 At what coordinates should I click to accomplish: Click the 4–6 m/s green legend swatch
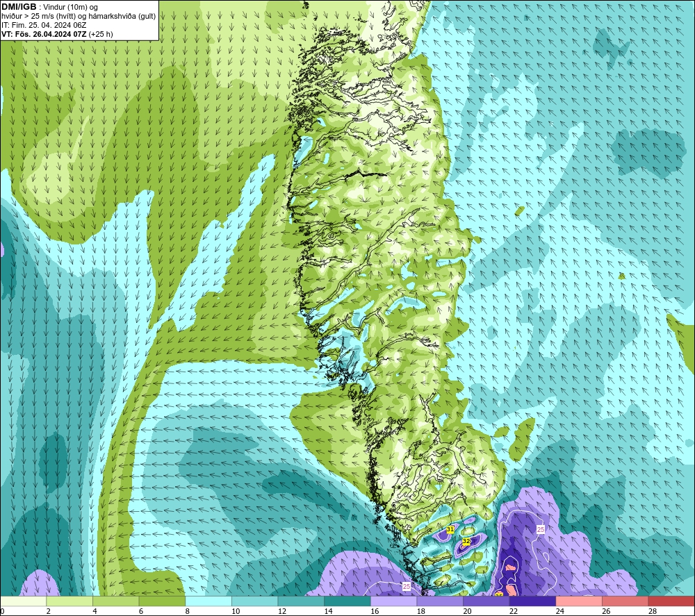[x=115, y=601]
